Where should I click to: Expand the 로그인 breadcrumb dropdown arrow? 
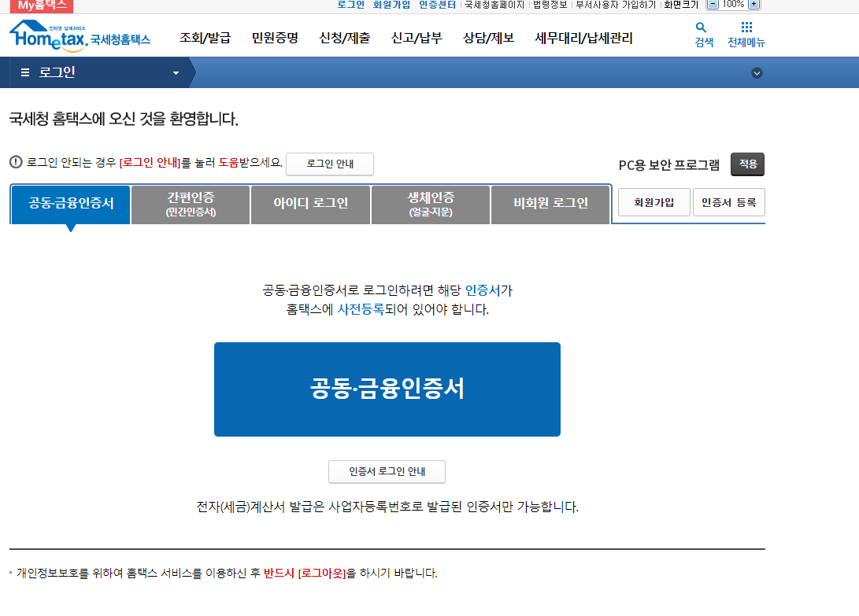tap(176, 73)
